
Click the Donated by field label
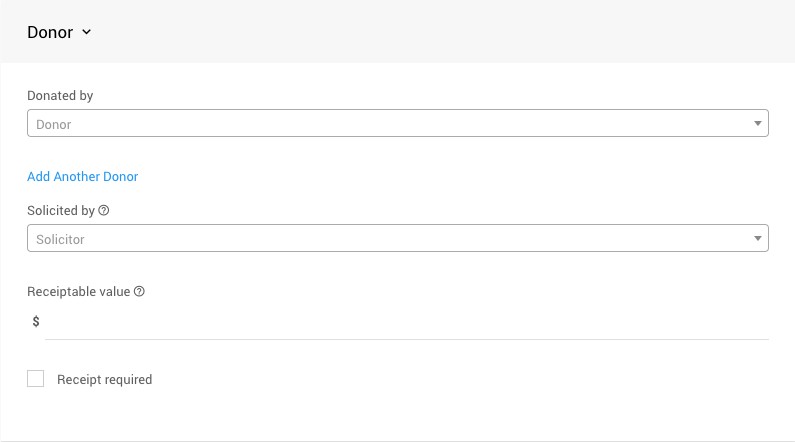coord(60,96)
